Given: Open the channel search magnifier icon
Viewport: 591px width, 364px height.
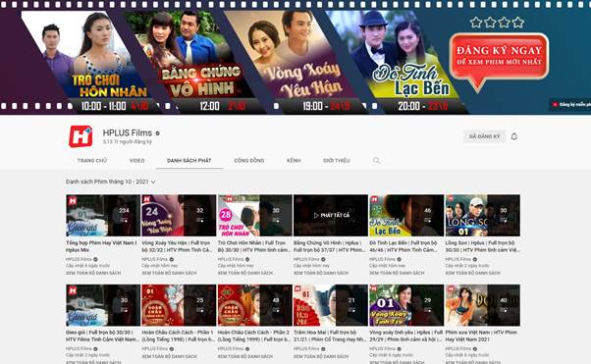Looking at the screenshot, I should click(x=376, y=161).
